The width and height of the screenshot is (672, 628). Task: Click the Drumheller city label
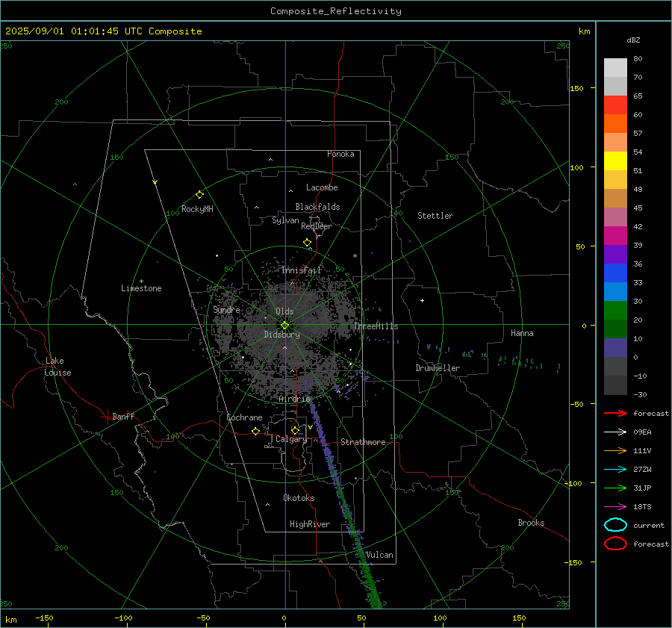[x=438, y=368]
